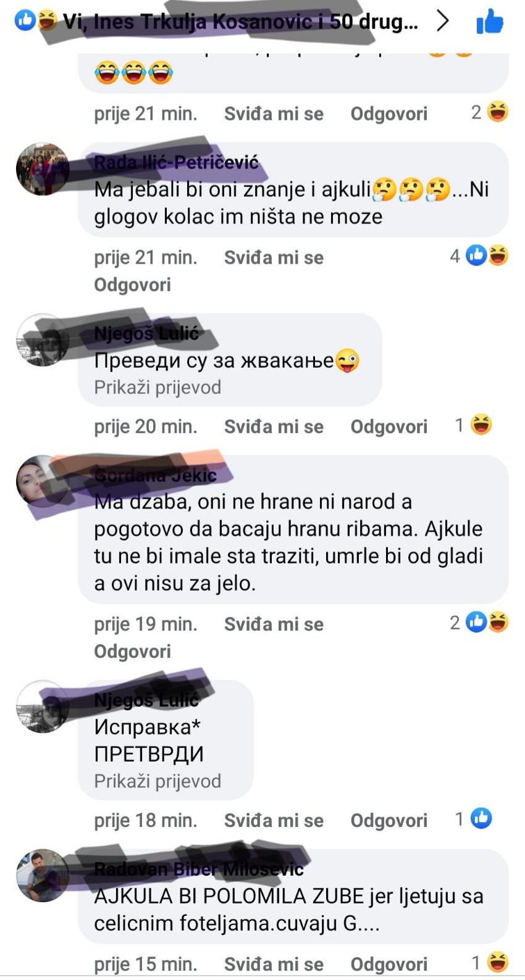Open the reaction summary showing 50 others
This screenshot has height=980, width=525.
tap(217, 22)
